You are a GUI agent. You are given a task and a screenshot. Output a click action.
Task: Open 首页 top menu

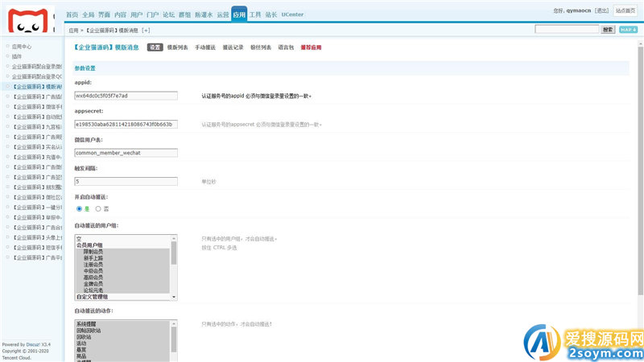coord(72,14)
